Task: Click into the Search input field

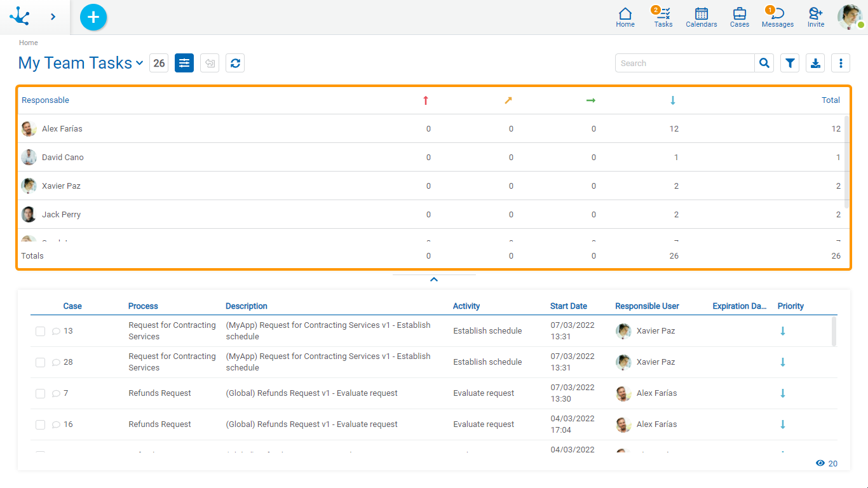Action: click(684, 63)
